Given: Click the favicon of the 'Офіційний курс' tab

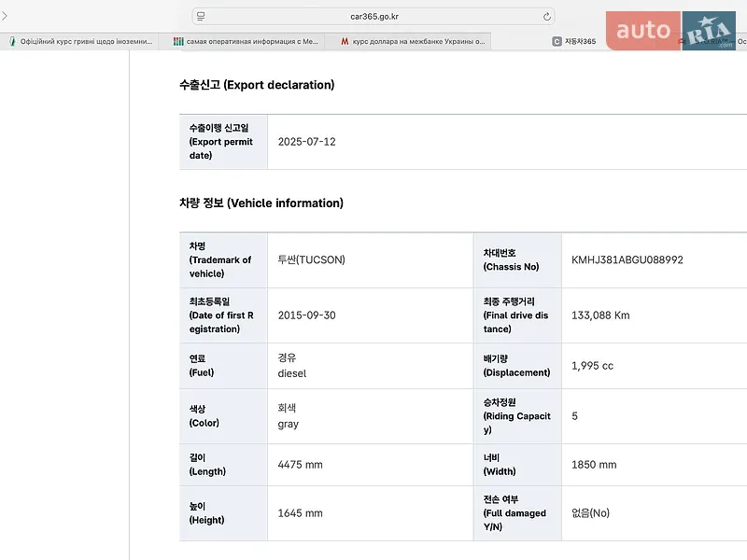Looking at the screenshot, I should (12, 41).
